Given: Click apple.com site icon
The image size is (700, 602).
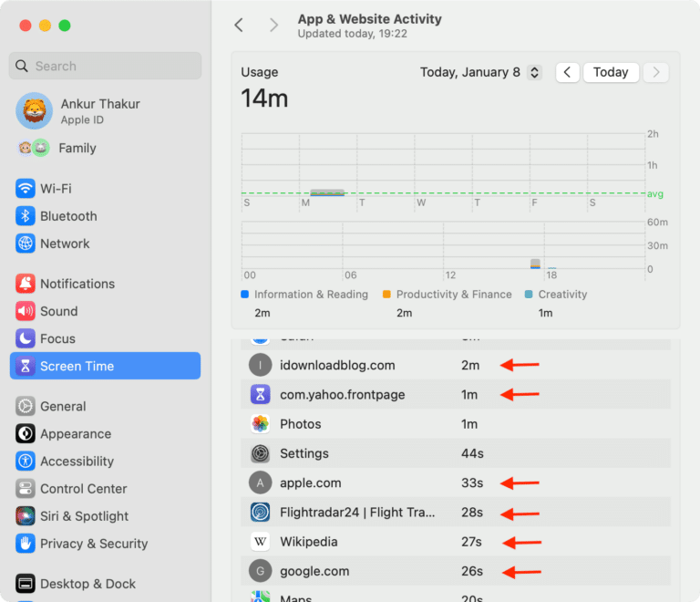Looking at the screenshot, I should click(261, 483).
